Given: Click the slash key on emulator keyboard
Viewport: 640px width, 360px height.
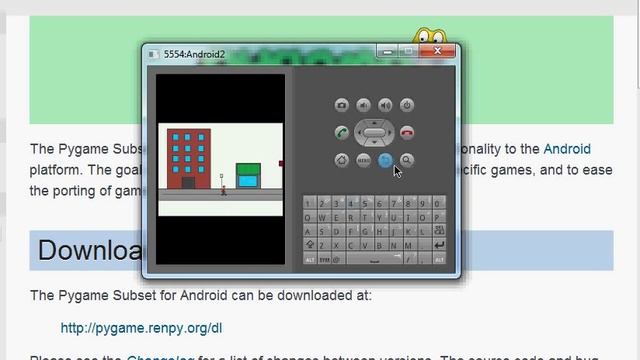Looking at the screenshot, I should pos(410,259).
